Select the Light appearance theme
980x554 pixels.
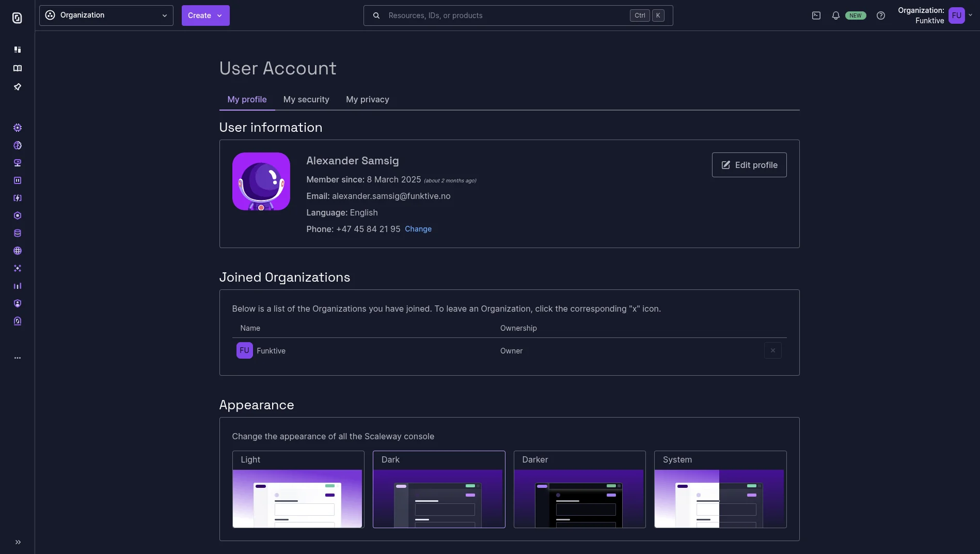point(298,489)
